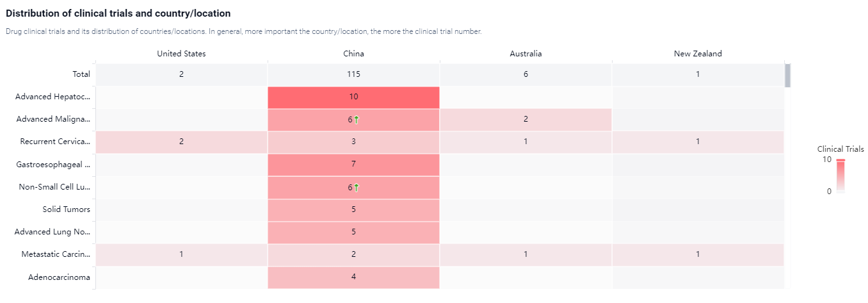Screen dimensions: 868x303
Task: Click China total cell showing 115
Action: tap(353, 74)
